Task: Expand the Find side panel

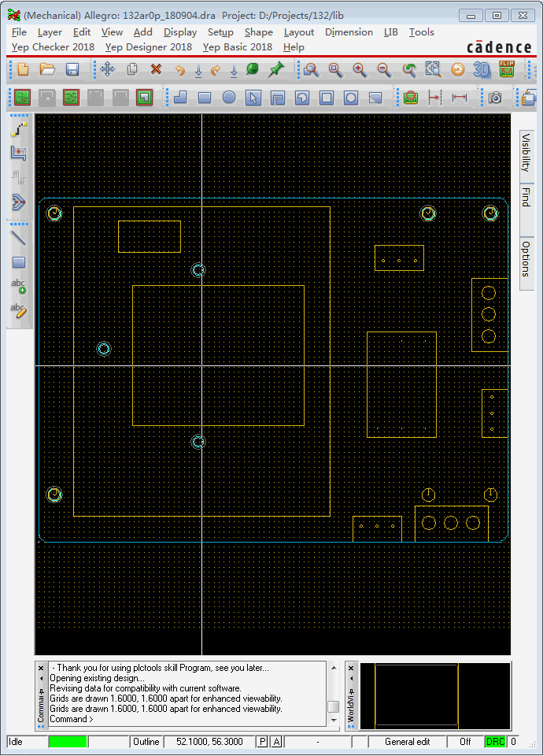Action: [x=526, y=198]
